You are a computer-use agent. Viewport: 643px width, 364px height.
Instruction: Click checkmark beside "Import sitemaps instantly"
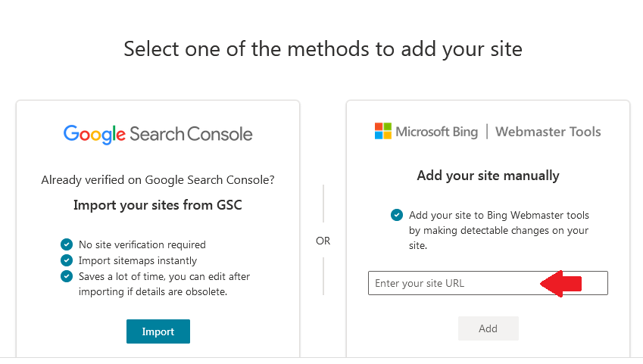pos(67,260)
